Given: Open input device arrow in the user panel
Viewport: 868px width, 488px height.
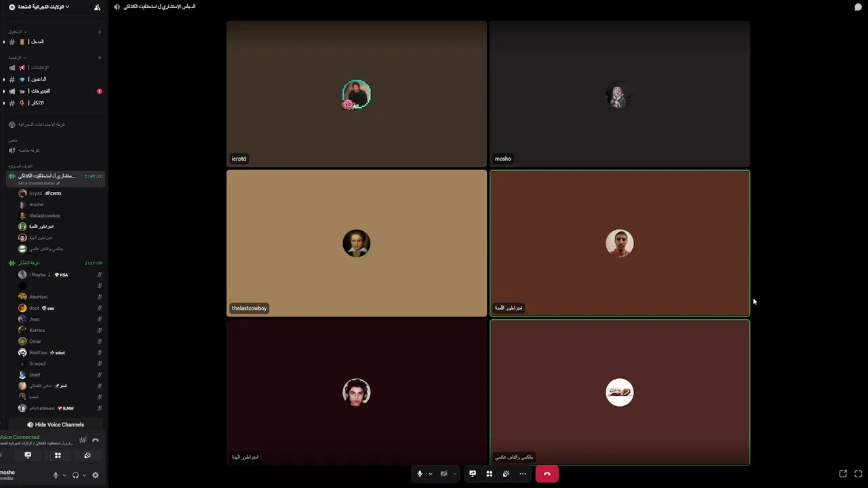Looking at the screenshot, I should [x=64, y=475].
